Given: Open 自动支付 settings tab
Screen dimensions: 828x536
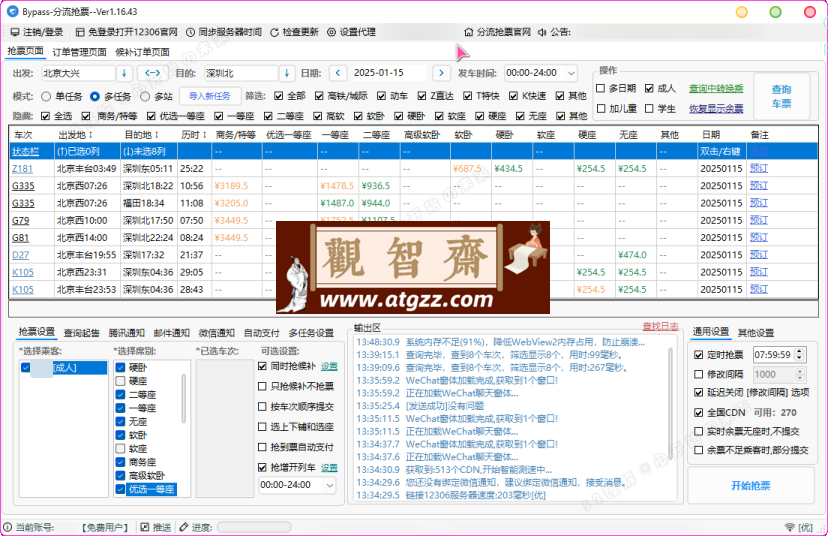Looking at the screenshot, I should pyautogui.click(x=261, y=333).
